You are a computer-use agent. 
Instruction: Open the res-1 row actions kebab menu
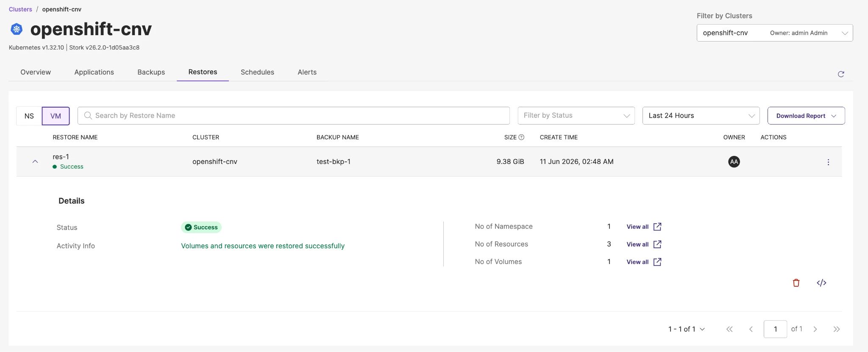point(828,162)
